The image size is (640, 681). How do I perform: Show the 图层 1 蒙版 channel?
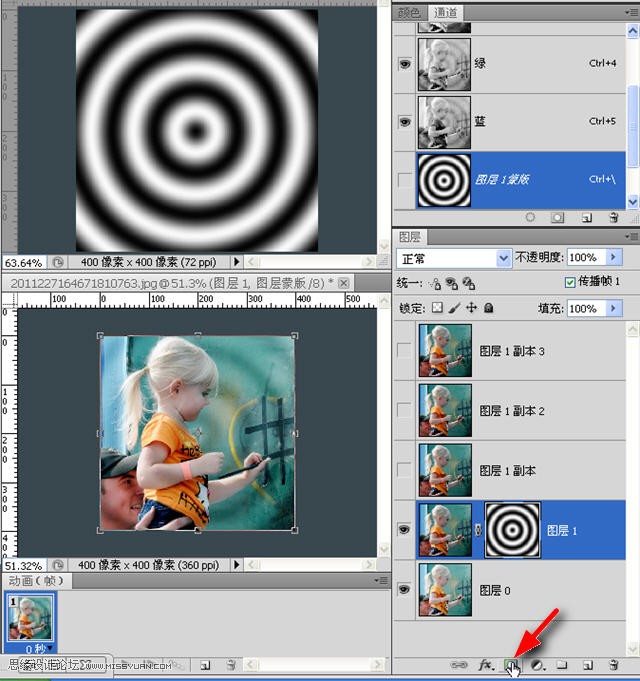[405, 179]
